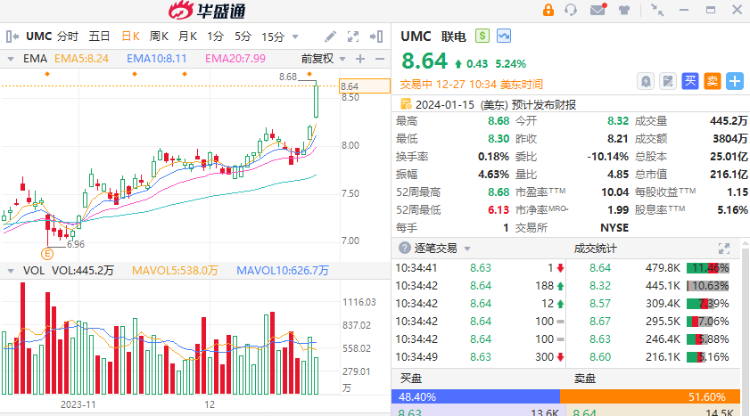The width and height of the screenshot is (750, 416).
Task: Click the 买盘 label
Action: click(x=411, y=379)
